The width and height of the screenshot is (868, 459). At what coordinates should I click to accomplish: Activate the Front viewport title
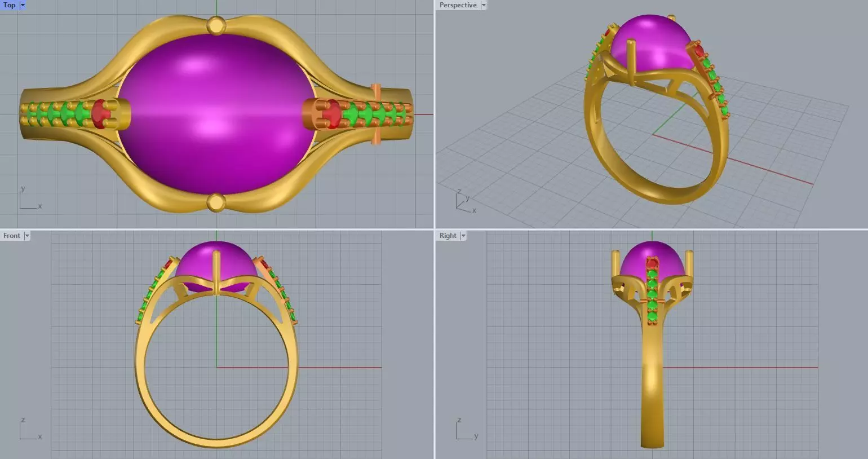pyautogui.click(x=11, y=236)
